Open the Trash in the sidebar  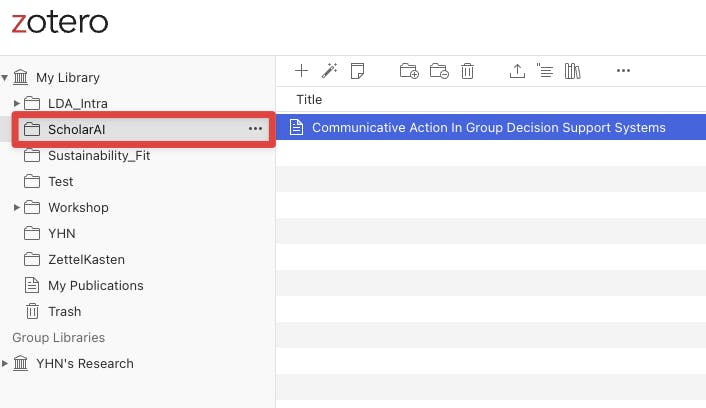tap(64, 311)
